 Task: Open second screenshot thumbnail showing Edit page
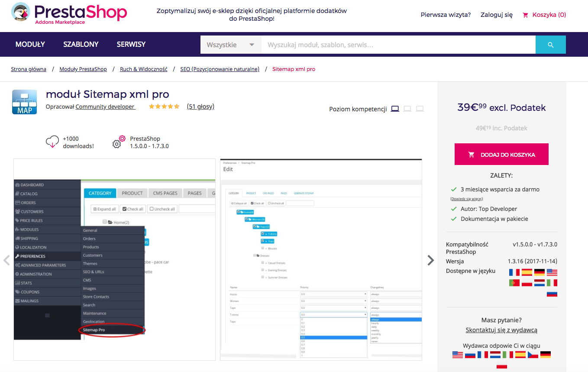321,260
